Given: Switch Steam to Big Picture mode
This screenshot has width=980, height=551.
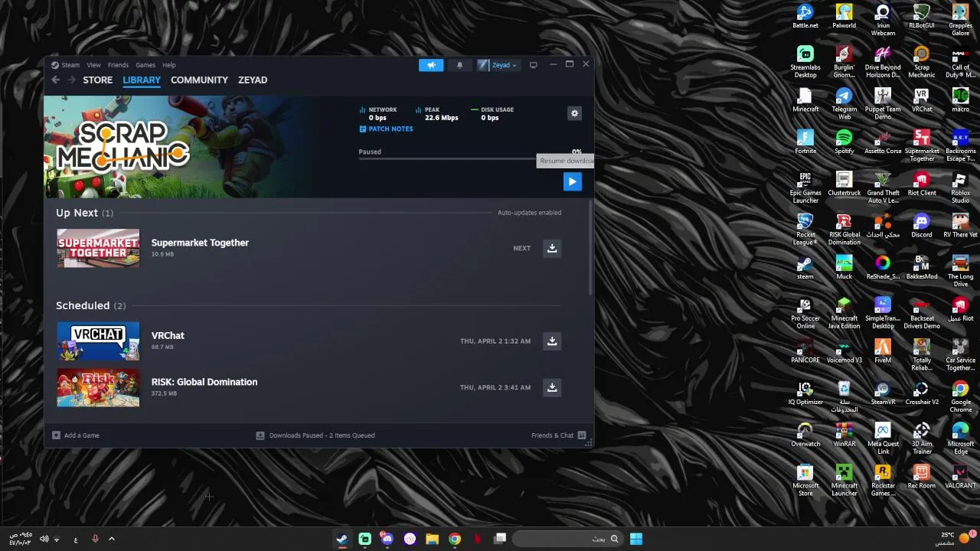Looking at the screenshot, I should (534, 65).
